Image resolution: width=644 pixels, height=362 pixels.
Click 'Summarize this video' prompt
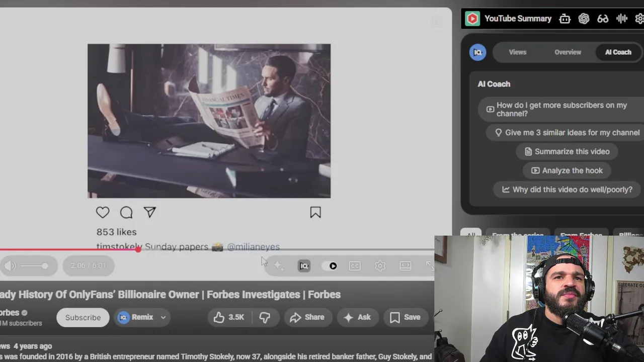click(x=567, y=151)
